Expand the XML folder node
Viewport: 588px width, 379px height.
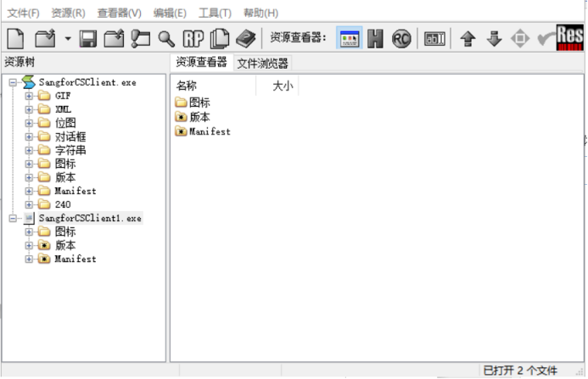(29, 109)
